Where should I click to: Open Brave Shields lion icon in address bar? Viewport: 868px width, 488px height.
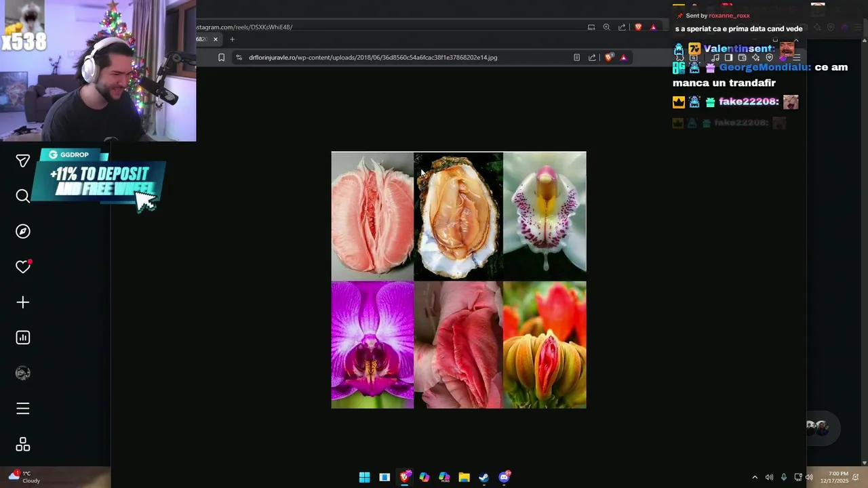pos(608,58)
